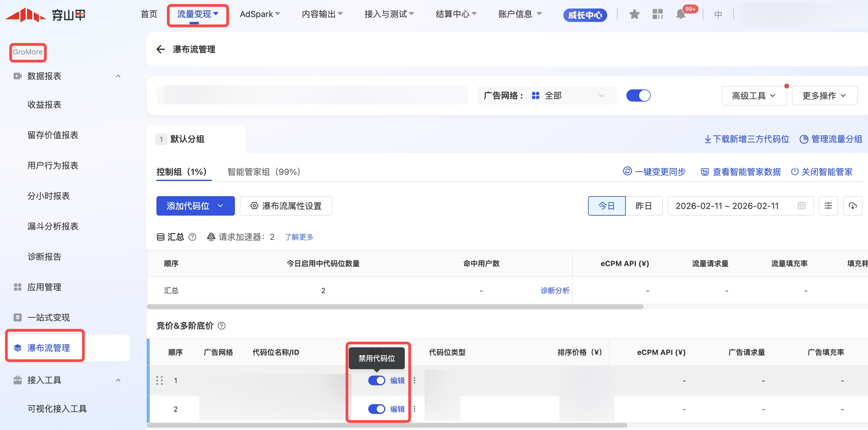This screenshot has width=868, height=430.
Task: Click help icon next to 竞价&多阶底价
Action: coord(221,326)
